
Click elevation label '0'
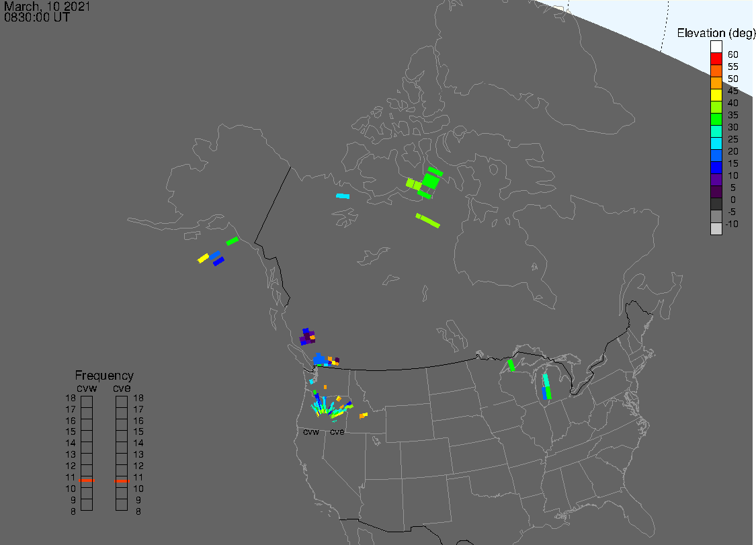click(733, 200)
